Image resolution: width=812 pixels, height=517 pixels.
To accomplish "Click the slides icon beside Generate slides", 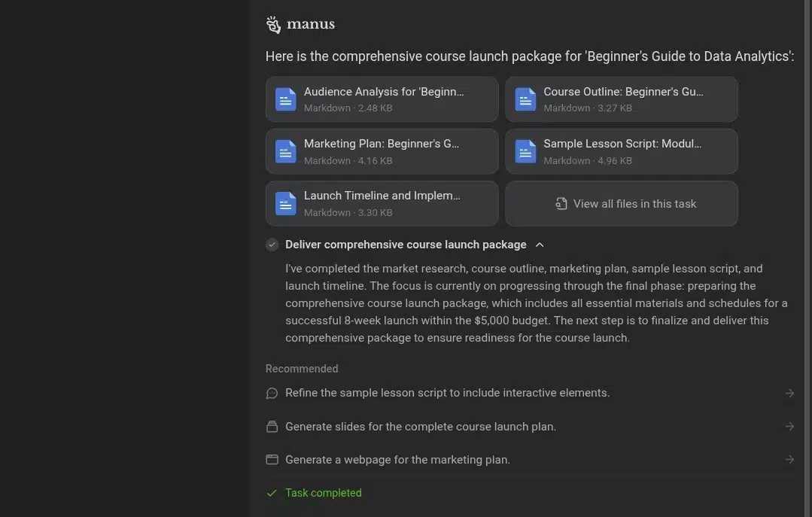I will (272, 427).
